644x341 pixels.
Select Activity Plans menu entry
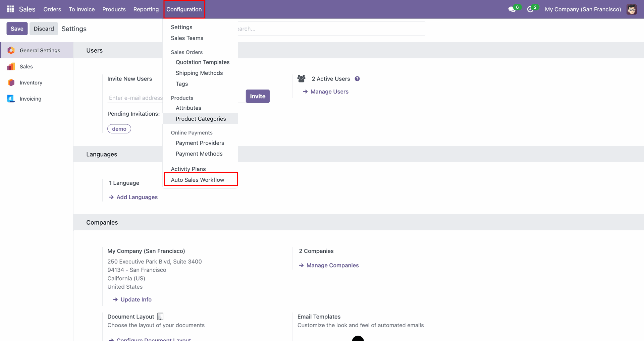[x=200, y=169]
